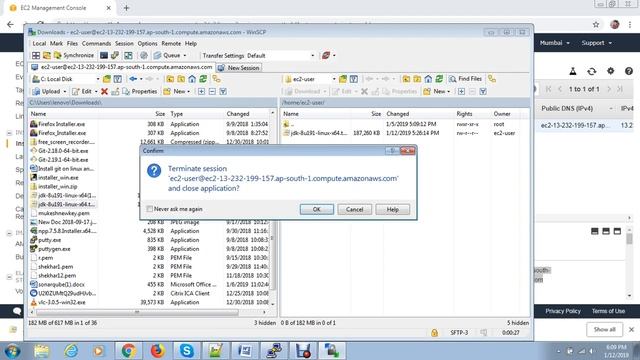Open the Local menu in WinSCP
This screenshot has height=360, width=640.
[x=39, y=43]
